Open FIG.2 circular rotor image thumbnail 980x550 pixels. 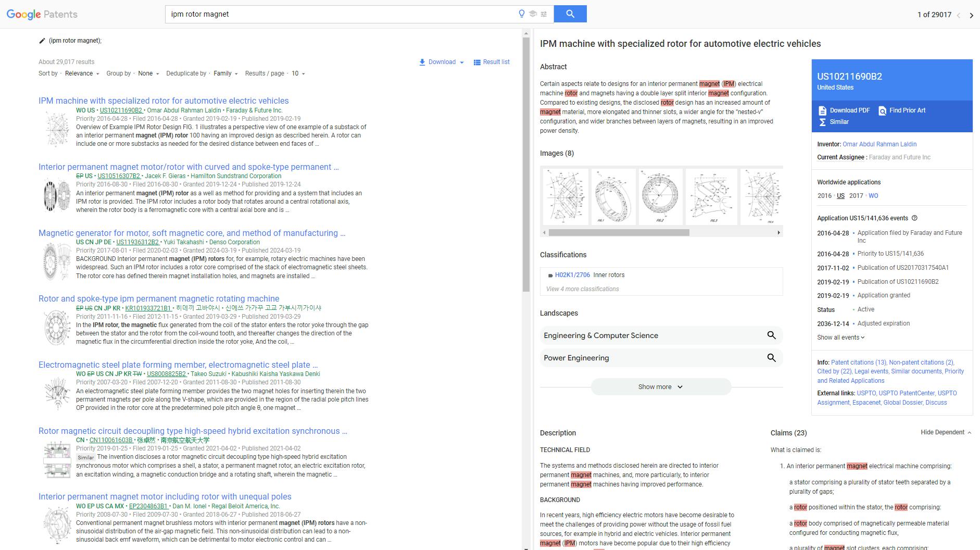tap(660, 196)
